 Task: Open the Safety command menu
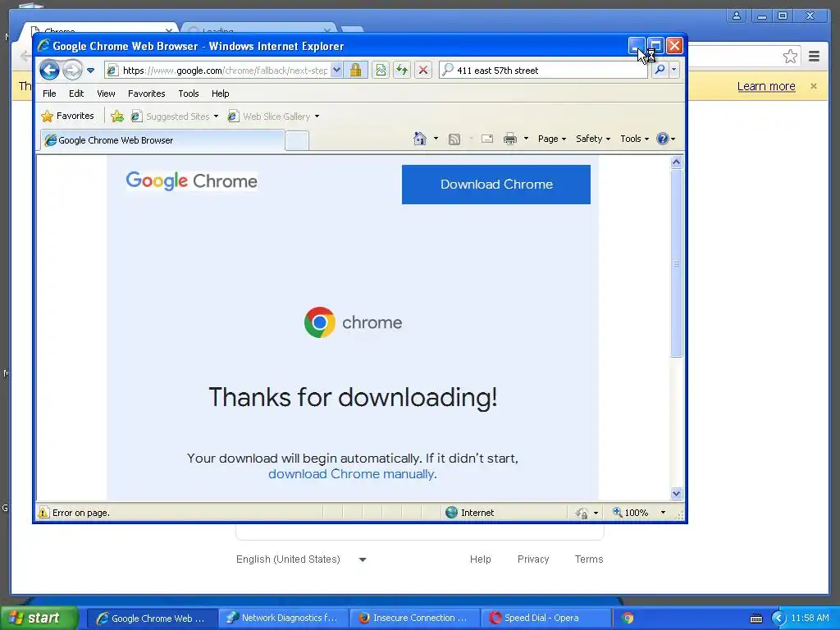click(593, 139)
